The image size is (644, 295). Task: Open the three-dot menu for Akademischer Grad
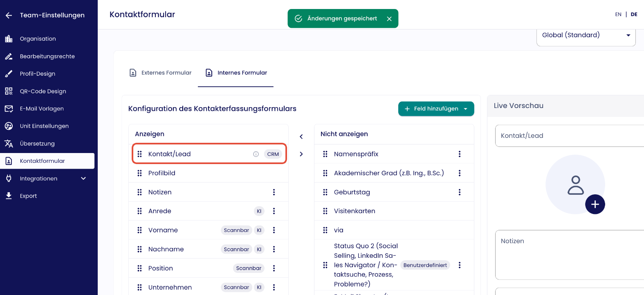click(460, 173)
